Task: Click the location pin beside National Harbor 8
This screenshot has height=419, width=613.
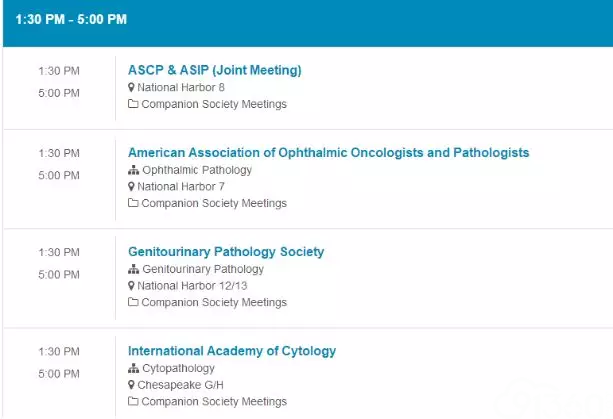Action: pos(131,88)
